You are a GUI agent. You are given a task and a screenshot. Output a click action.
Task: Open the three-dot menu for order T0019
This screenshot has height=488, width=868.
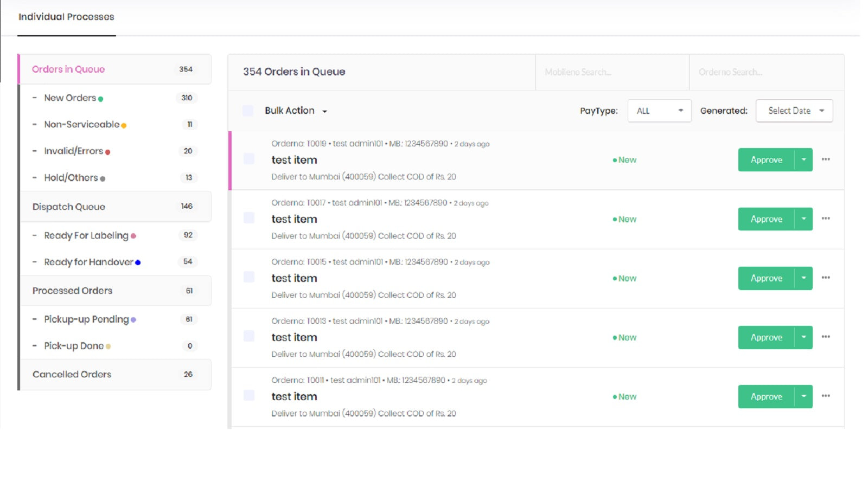(x=826, y=159)
